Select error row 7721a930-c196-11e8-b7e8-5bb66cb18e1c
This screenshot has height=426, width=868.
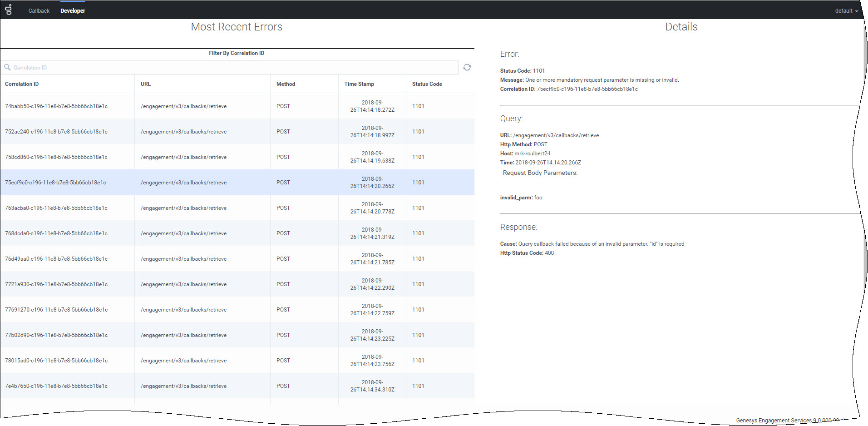[x=56, y=284]
